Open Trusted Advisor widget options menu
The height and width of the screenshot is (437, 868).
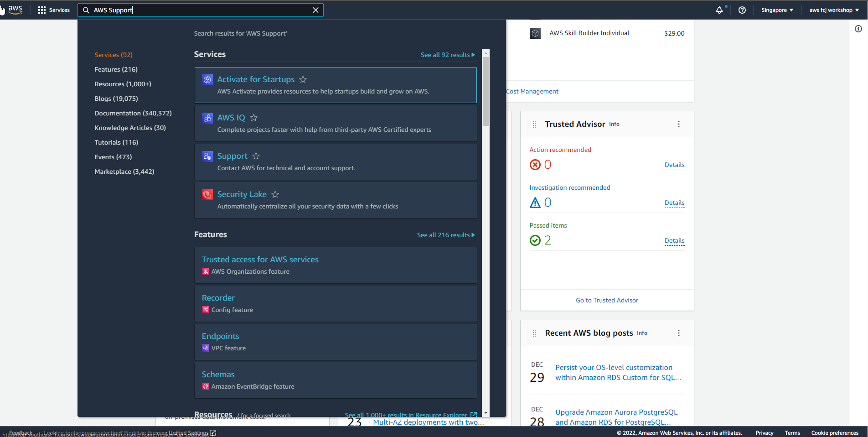679,124
